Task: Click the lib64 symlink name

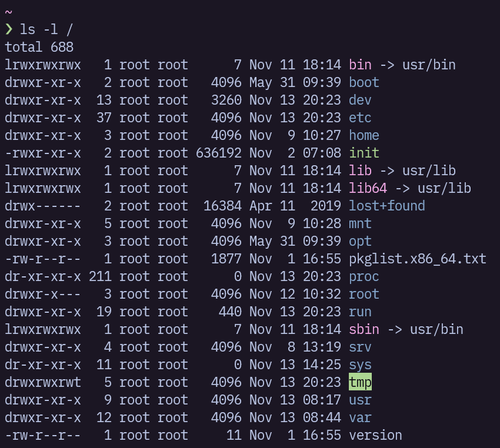Action: [368, 188]
